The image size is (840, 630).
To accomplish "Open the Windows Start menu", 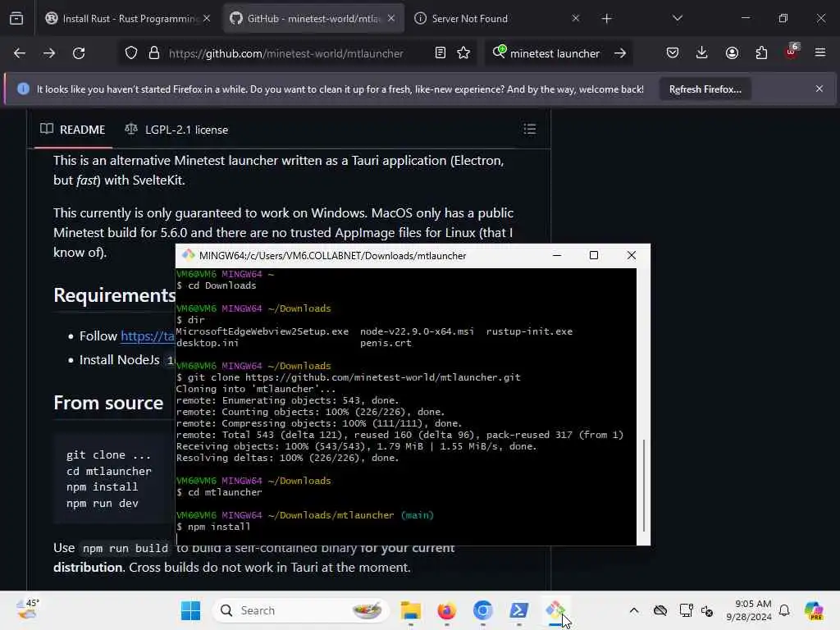I will coord(190,610).
